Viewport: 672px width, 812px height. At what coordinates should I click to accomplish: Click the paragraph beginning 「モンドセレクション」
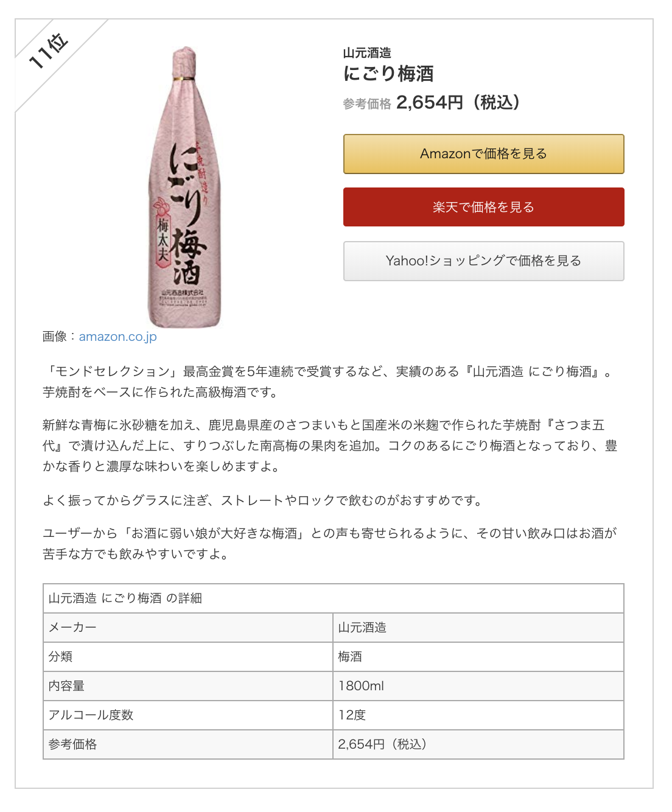(x=329, y=382)
